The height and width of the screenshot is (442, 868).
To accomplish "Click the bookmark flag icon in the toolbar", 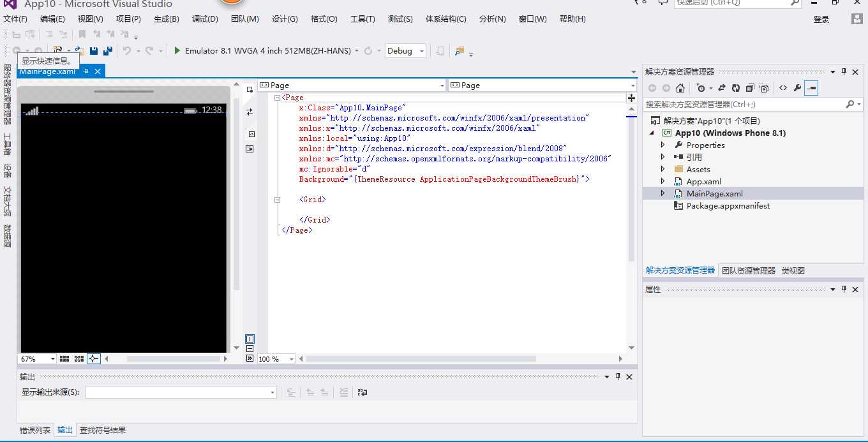I will (x=82, y=34).
